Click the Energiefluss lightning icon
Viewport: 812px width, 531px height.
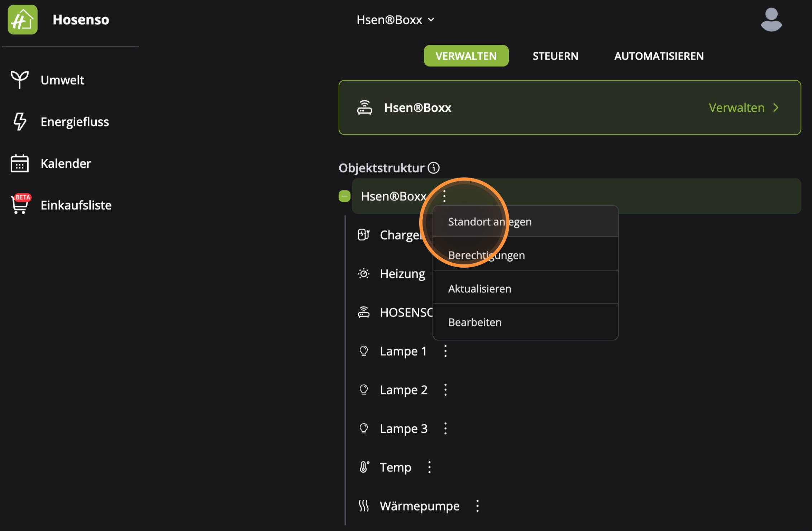click(19, 121)
